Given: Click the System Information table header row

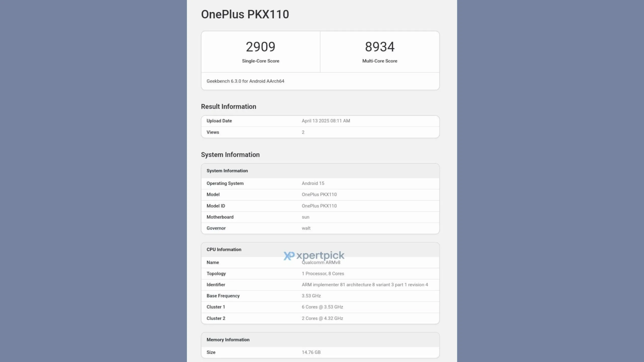Looking at the screenshot, I should click(x=320, y=171).
